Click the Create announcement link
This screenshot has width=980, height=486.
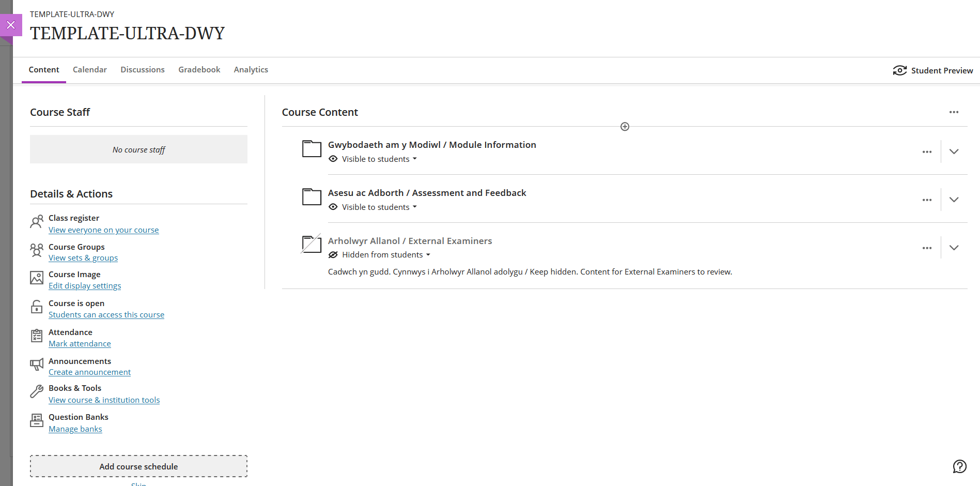click(x=89, y=372)
